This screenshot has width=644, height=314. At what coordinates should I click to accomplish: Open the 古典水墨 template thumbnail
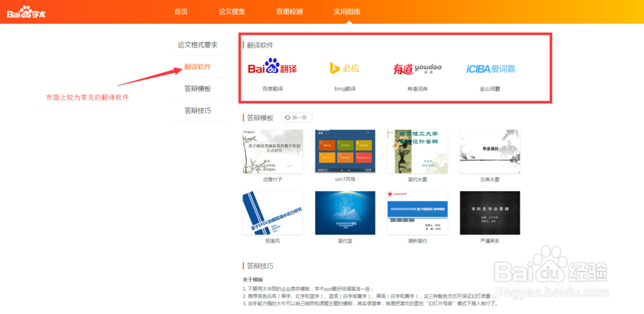490,151
